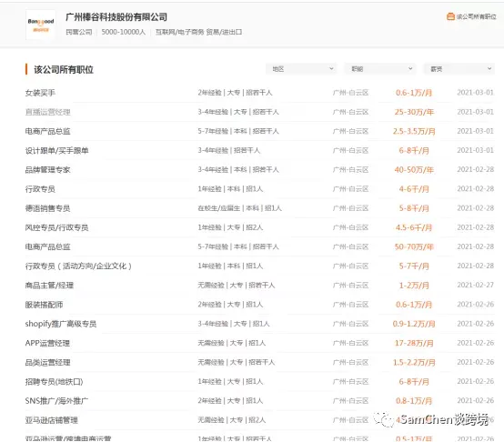Expand the 地区 filter dropdown

point(301,69)
